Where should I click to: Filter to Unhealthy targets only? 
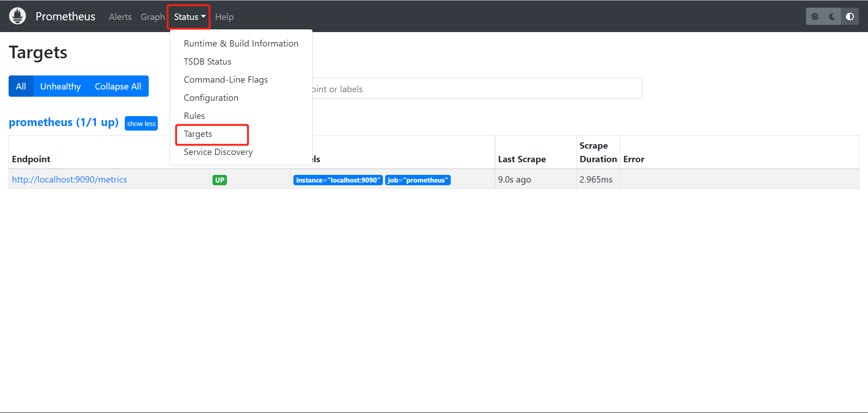point(61,86)
